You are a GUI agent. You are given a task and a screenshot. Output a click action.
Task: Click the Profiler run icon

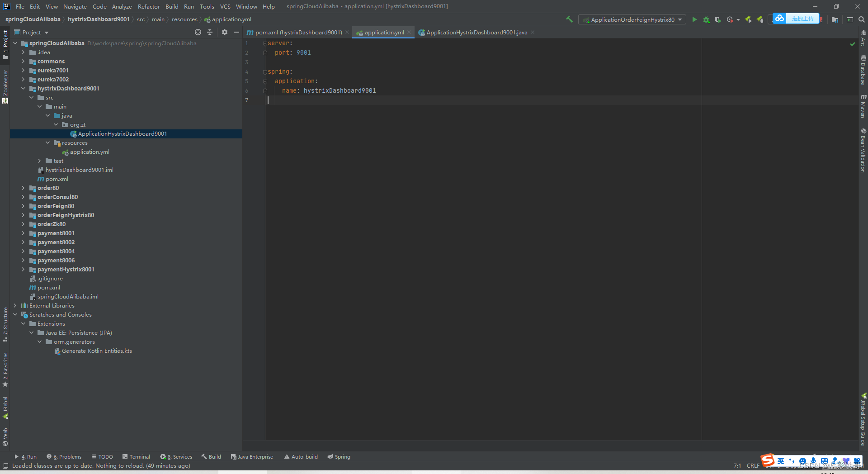730,19
